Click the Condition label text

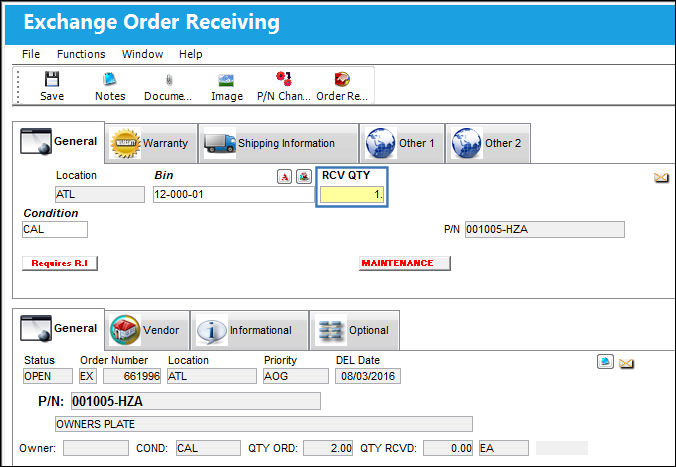point(51,213)
